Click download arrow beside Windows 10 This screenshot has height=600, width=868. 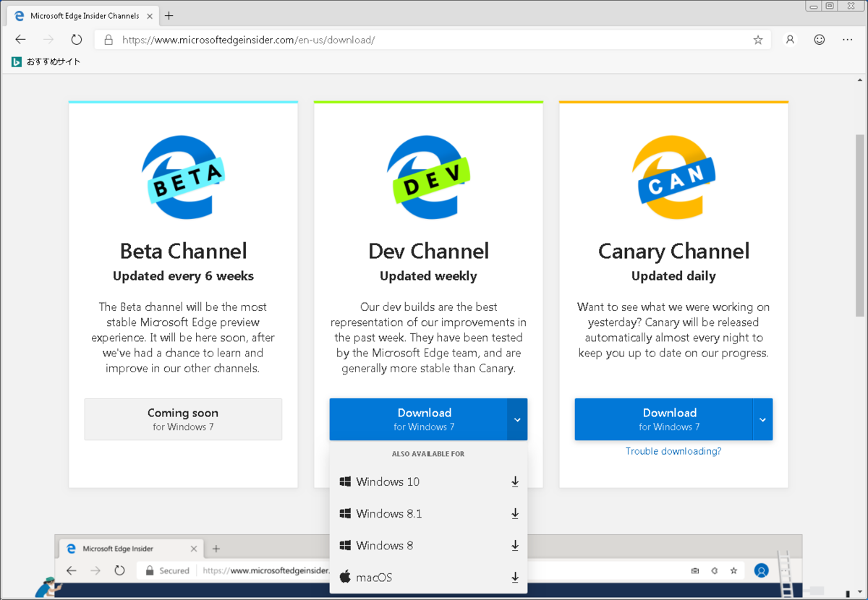click(x=515, y=481)
